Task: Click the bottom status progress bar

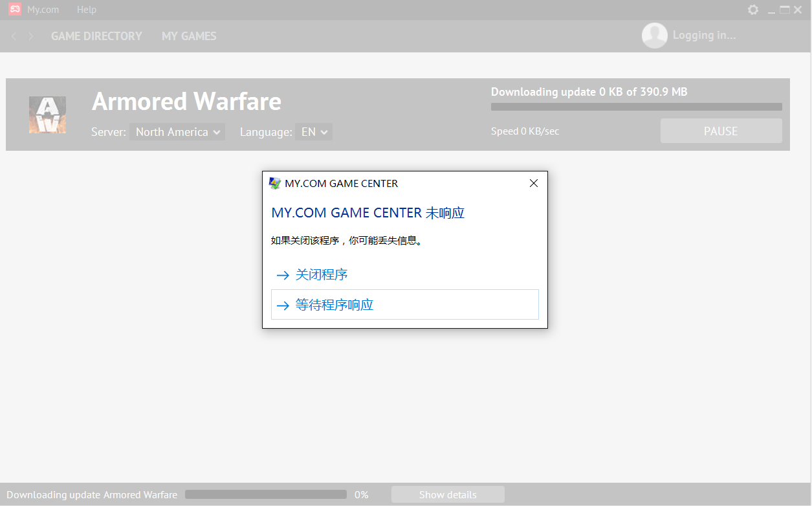Action: click(x=266, y=494)
